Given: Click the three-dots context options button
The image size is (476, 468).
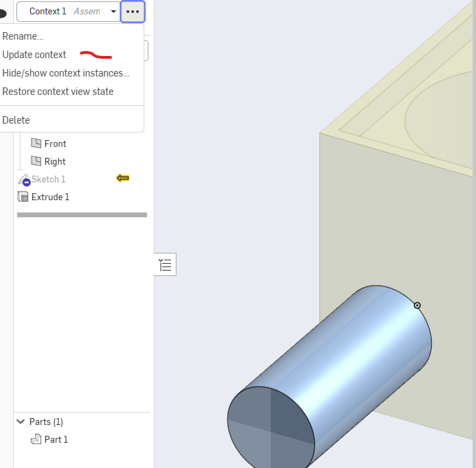Looking at the screenshot, I should pyautogui.click(x=133, y=12).
